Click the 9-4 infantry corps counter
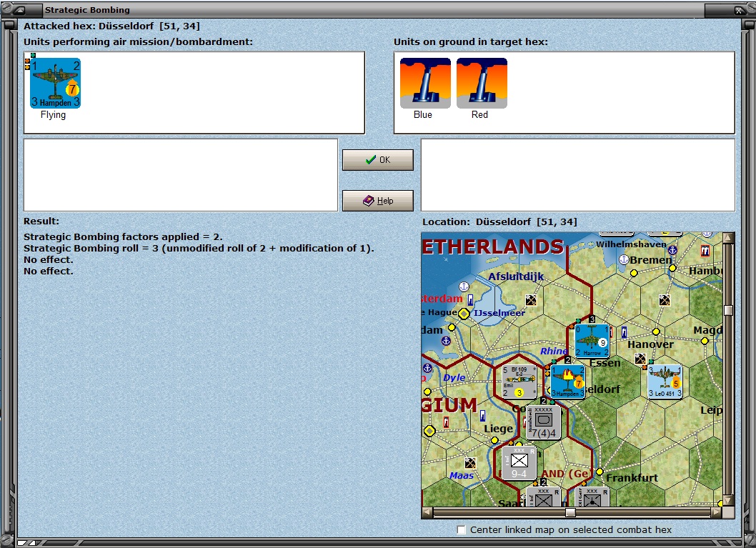 coord(519,463)
